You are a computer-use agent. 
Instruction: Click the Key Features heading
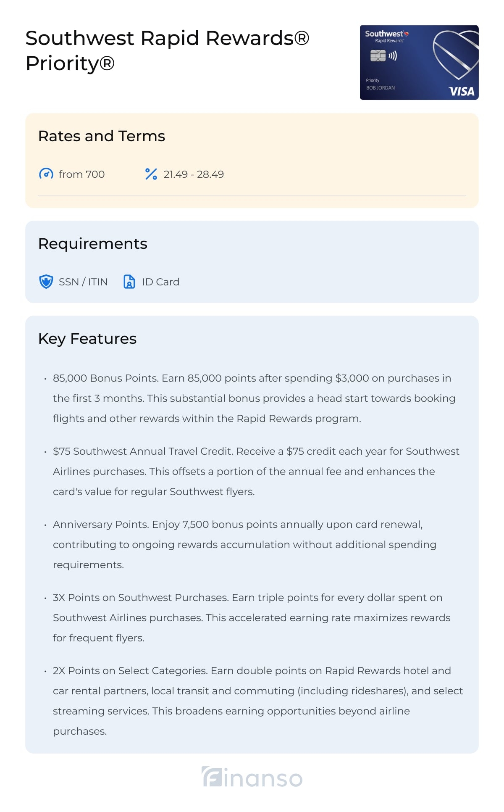87,339
